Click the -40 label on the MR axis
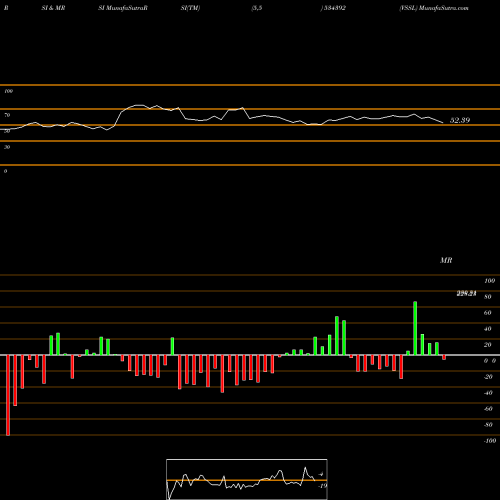This screenshot has height=500, width=500. [x=488, y=393]
